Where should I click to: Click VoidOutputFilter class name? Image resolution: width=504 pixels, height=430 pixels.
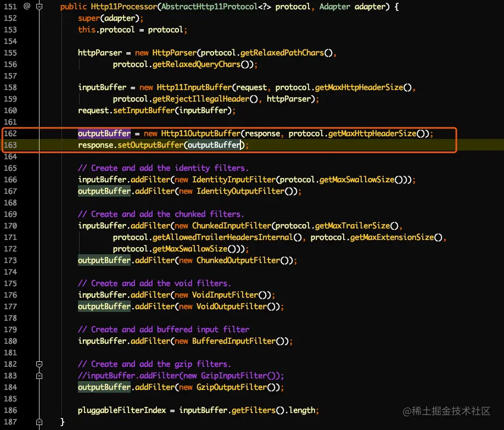pyautogui.click(x=232, y=306)
